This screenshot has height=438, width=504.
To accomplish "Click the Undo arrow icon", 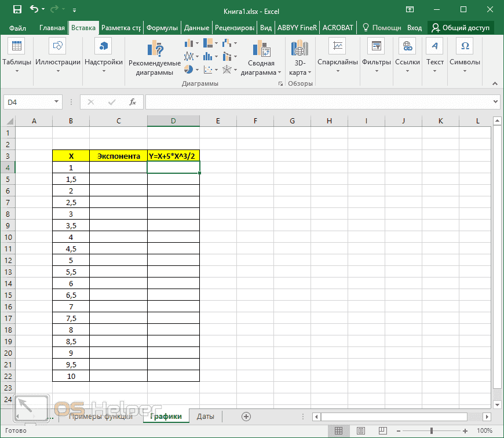I will pos(34,10).
